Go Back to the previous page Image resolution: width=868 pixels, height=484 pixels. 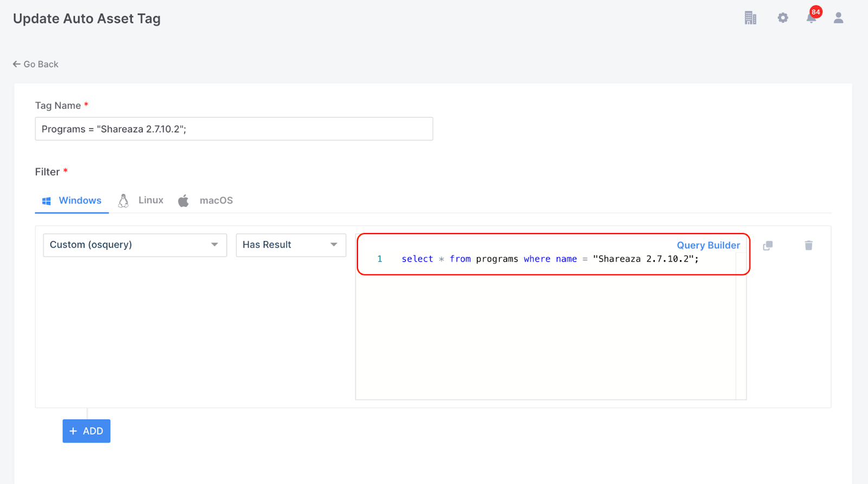(36, 64)
